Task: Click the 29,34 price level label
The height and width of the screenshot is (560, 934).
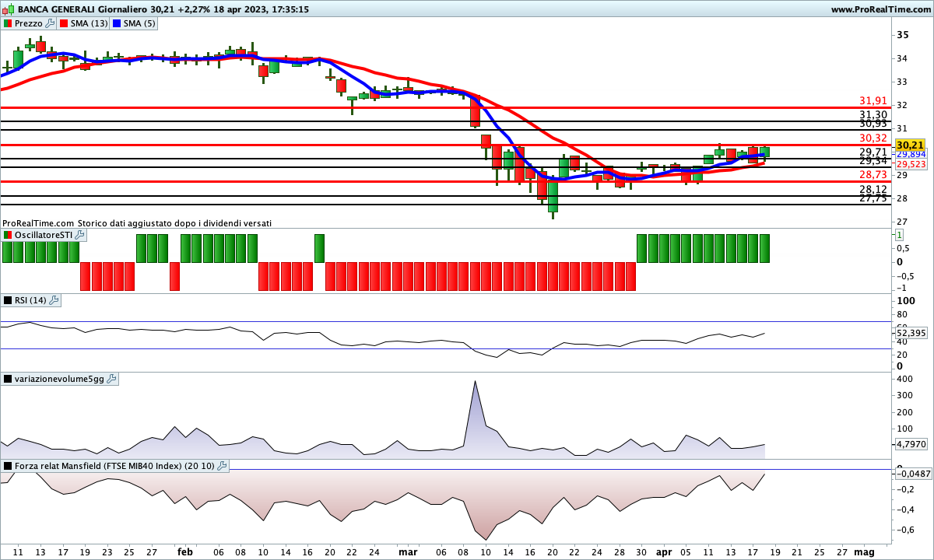Action: coord(873,160)
